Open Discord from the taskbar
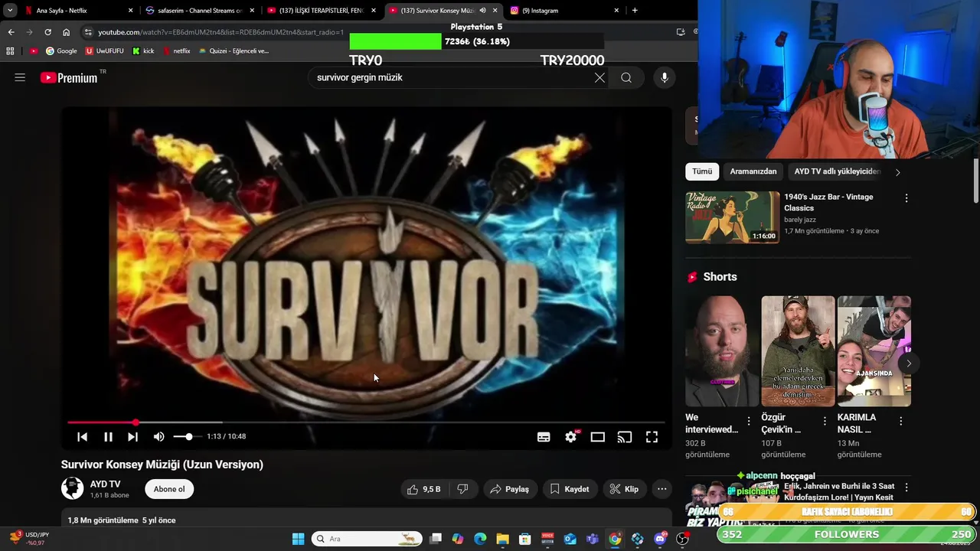The image size is (980, 551). 660,539
